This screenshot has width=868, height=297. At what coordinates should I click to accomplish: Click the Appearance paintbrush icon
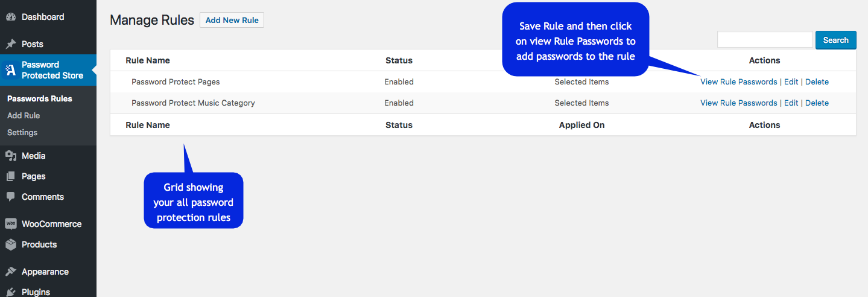click(10, 272)
